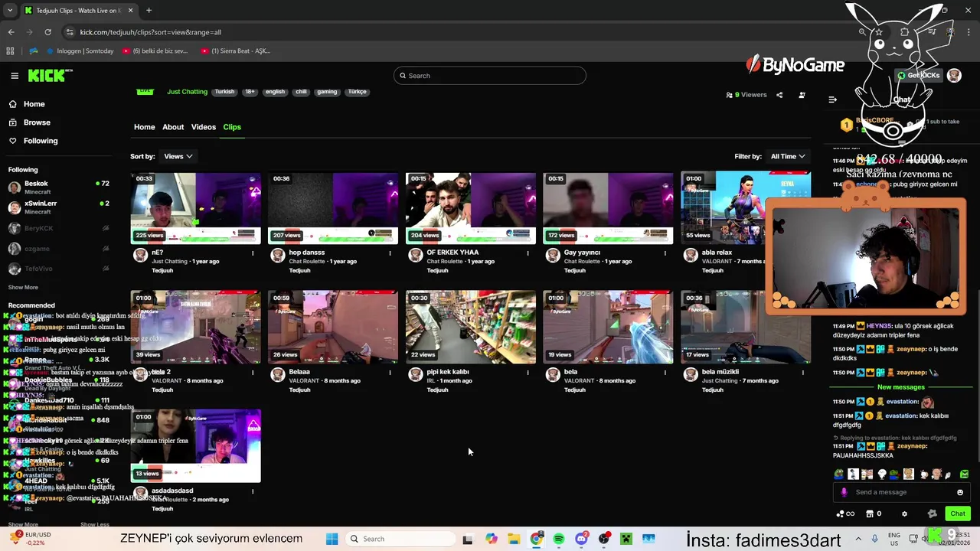
Task: Collapse the chat panel arrow icon
Action: point(833,99)
